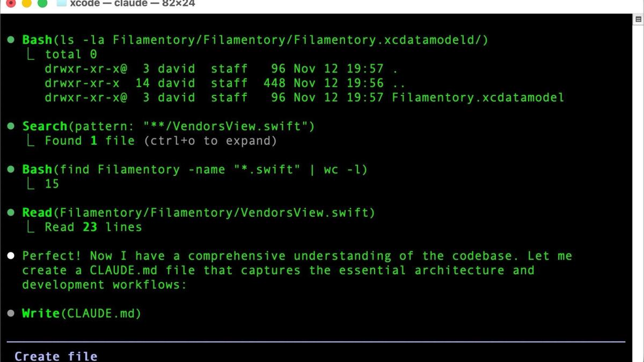Click the text "development workflows:"
This screenshot has height=362, width=644.
[x=104, y=285]
